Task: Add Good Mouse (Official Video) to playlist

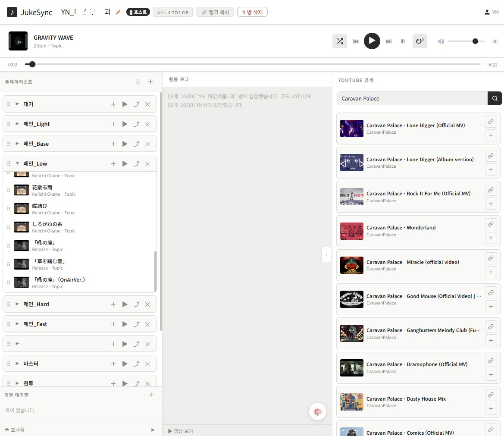Action: click(491, 307)
